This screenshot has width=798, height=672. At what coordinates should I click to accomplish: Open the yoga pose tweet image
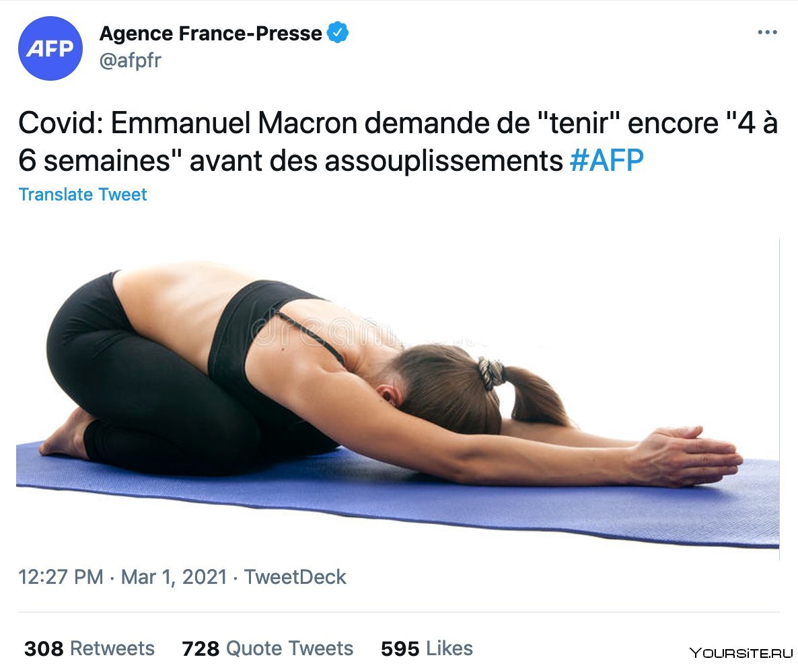coord(398,398)
